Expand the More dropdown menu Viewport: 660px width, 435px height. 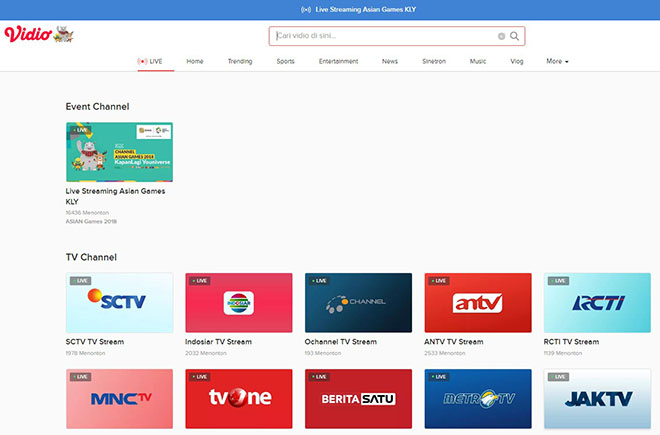557,61
